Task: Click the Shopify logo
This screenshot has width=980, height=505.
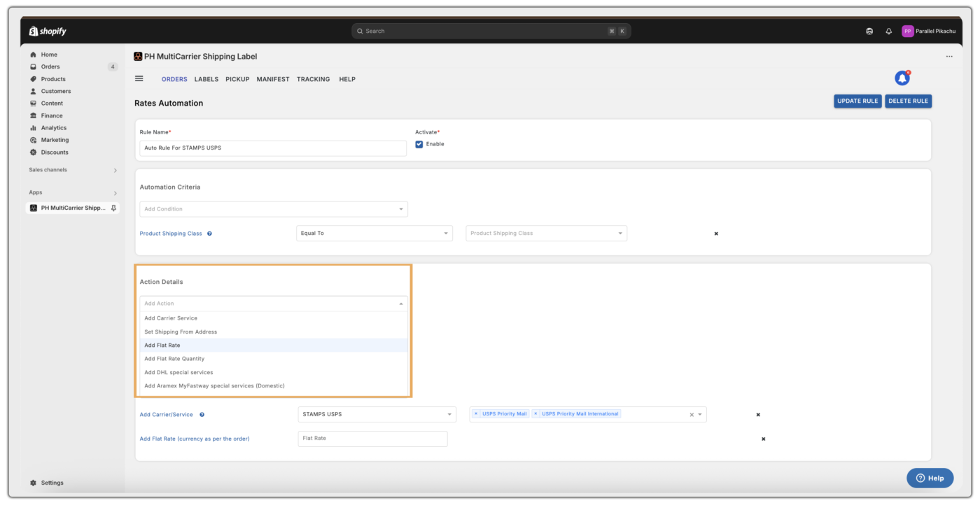Action: tap(48, 31)
